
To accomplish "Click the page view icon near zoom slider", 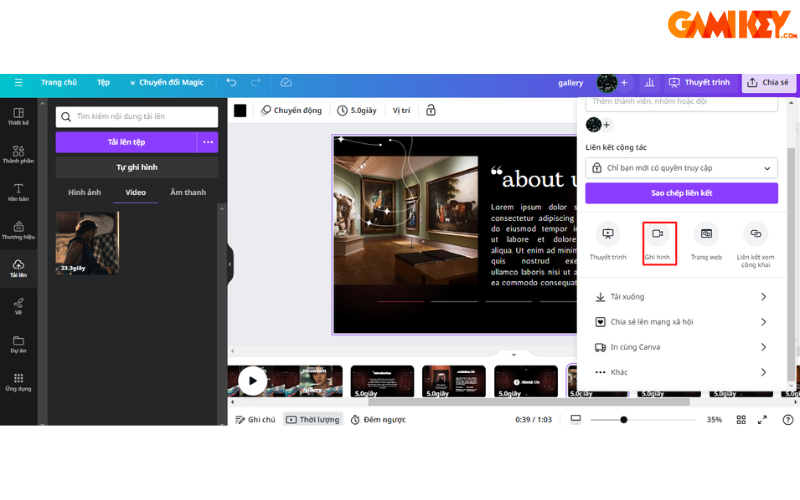I will tap(576, 419).
